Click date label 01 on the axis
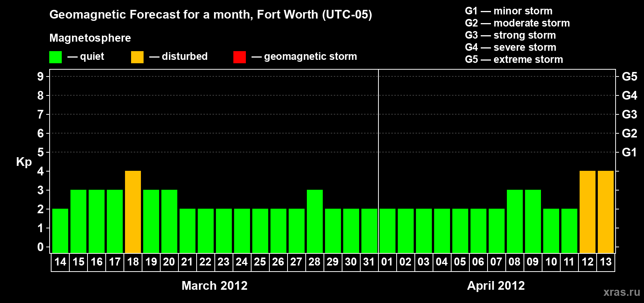 (x=387, y=262)
